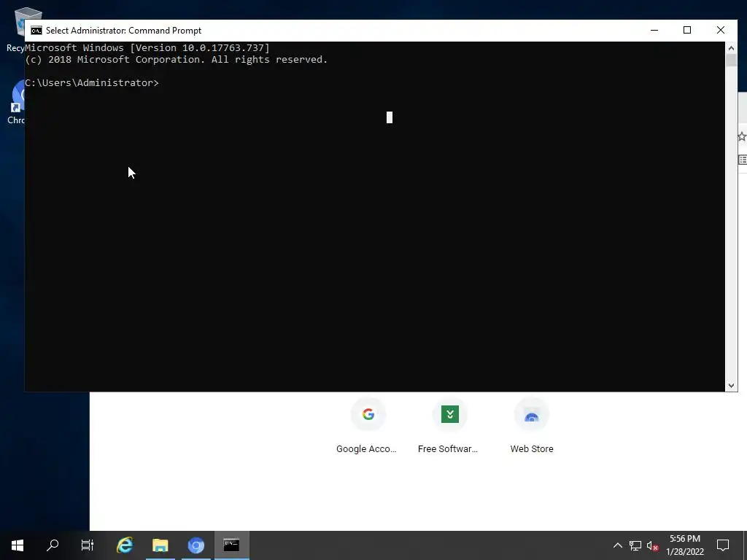
Task: Click the Chrome bookmark star icon
Action: tap(742, 137)
